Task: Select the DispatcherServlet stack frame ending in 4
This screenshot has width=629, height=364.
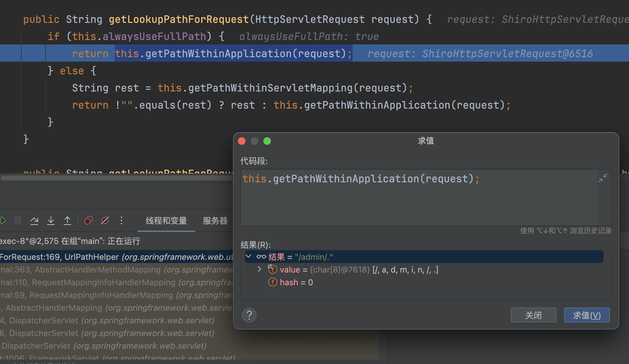Action: pos(108,320)
